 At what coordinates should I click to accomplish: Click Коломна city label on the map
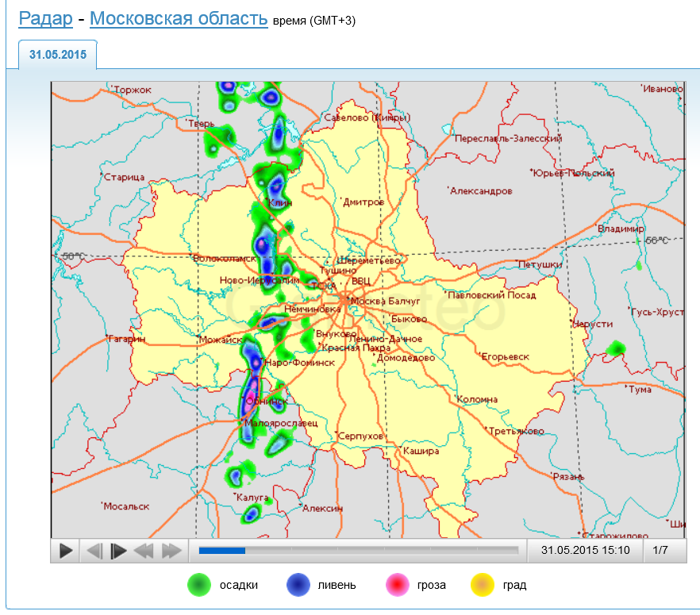click(478, 399)
